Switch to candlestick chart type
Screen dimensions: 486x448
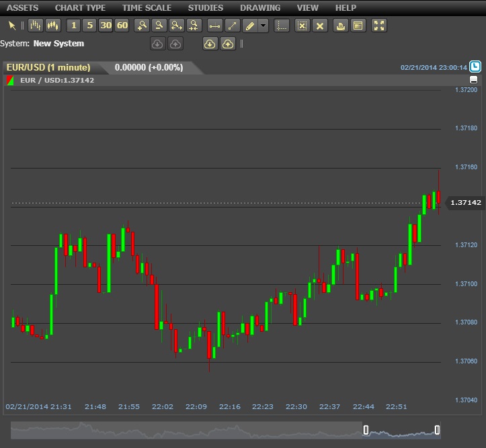click(53, 26)
